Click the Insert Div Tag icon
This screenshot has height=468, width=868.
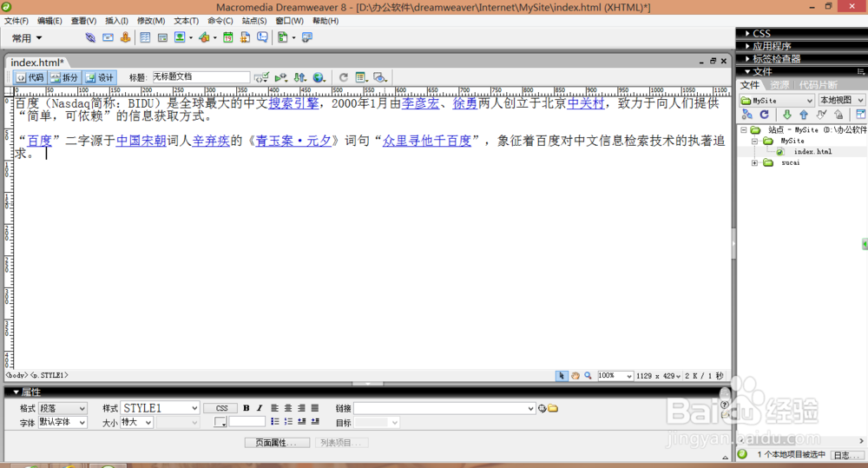click(162, 37)
